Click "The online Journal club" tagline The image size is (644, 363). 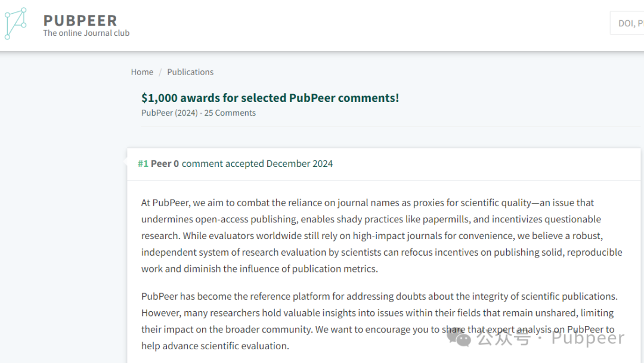coord(86,33)
